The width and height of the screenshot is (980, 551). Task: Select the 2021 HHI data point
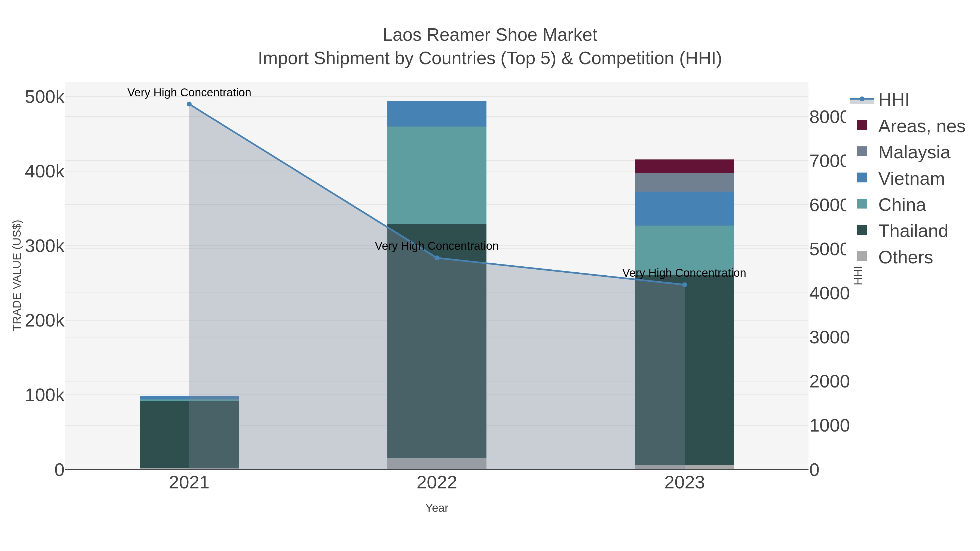tap(189, 104)
